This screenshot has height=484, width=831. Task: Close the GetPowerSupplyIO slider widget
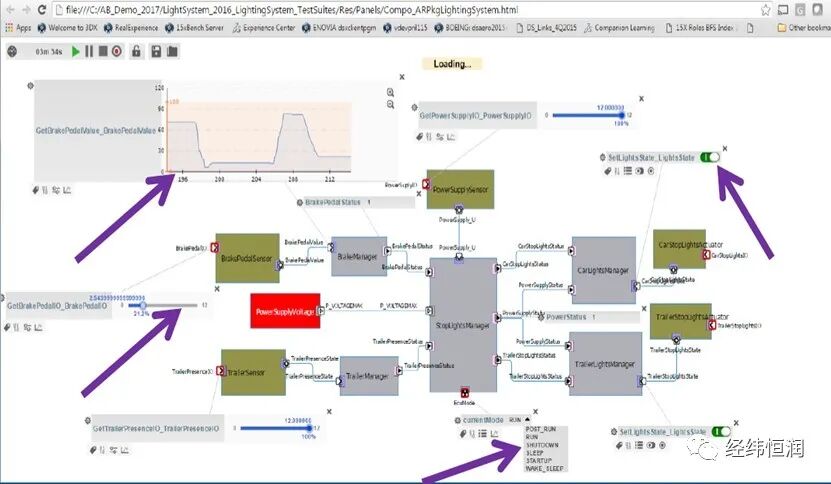point(641,99)
